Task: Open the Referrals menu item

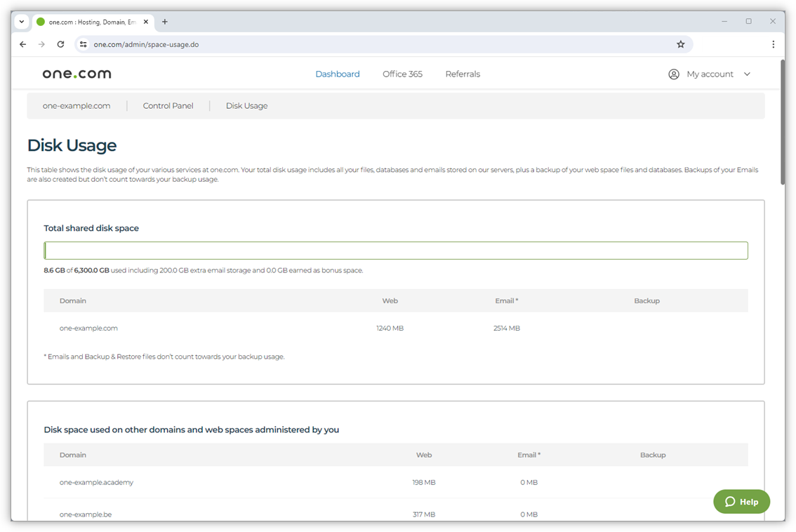Action: point(463,74)
